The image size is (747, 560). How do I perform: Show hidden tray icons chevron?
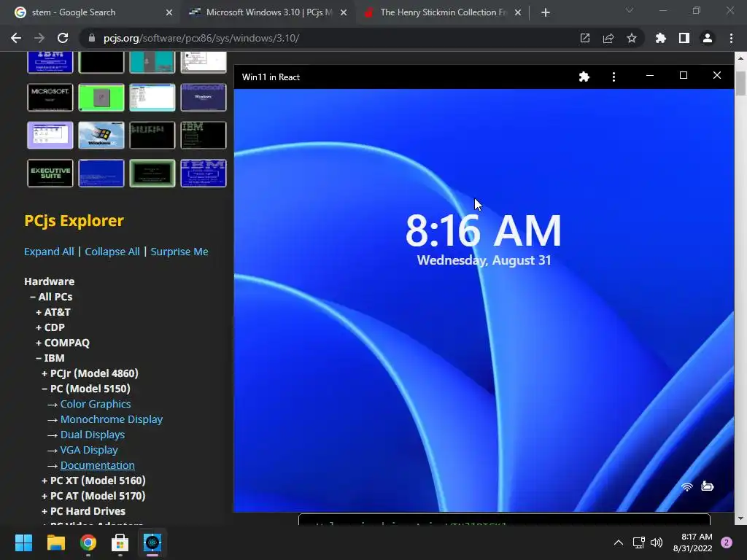click(619, 542)
